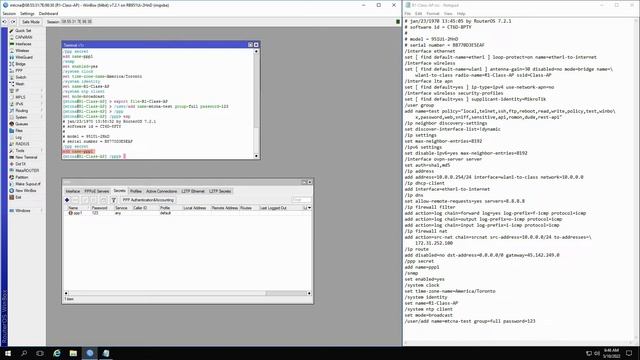Switch to the L2TP Ethernet tab
The height and width of the screenshot is (360, 640).
point(193,191)
